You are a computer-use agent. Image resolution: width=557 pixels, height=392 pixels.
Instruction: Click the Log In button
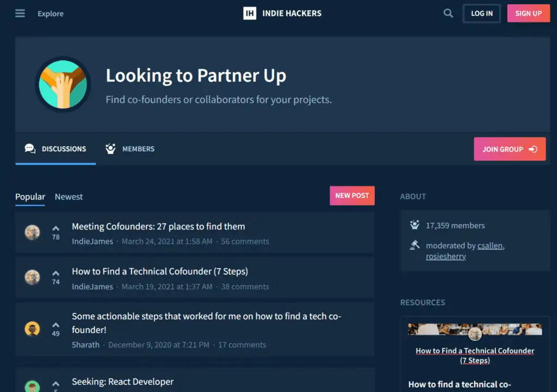coord(481,14)
